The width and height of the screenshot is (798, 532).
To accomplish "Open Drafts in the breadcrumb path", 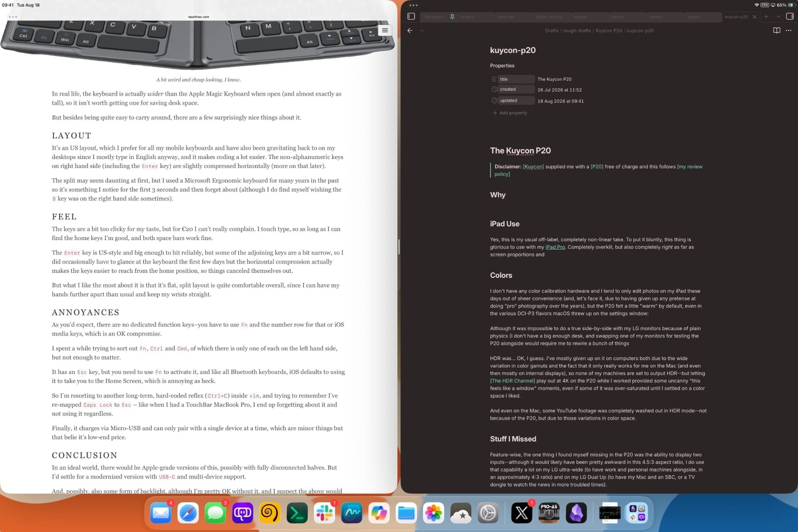I will coord(551,30).
